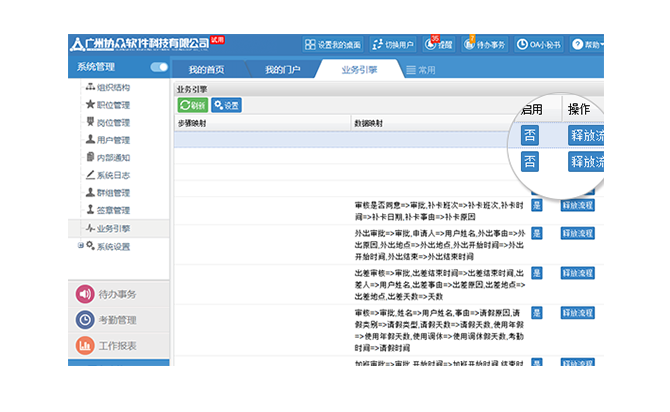Toggle the 是 enabled button for 外出审批 row

coord(536,232)
